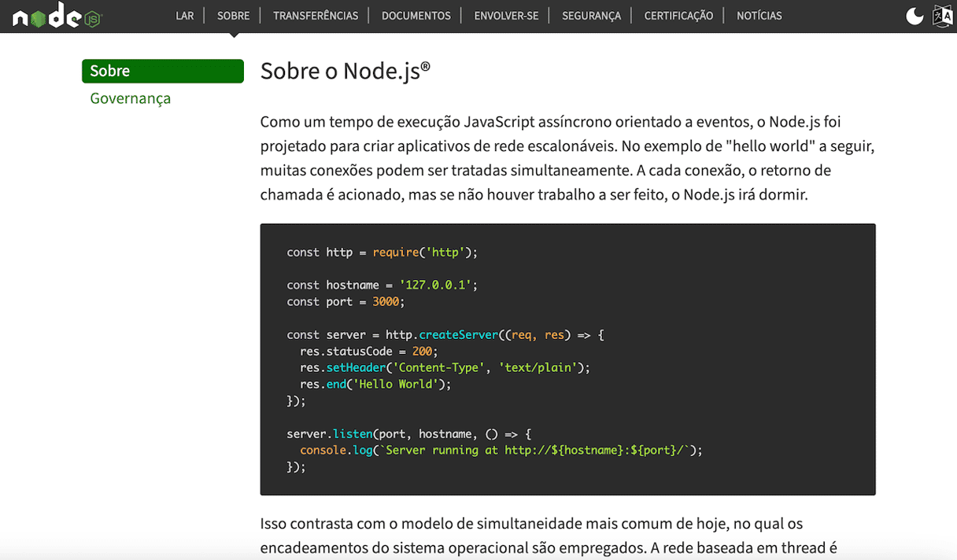957x560 pixels.
Task: Toggle dark mode moon icon
Action: 915,16
